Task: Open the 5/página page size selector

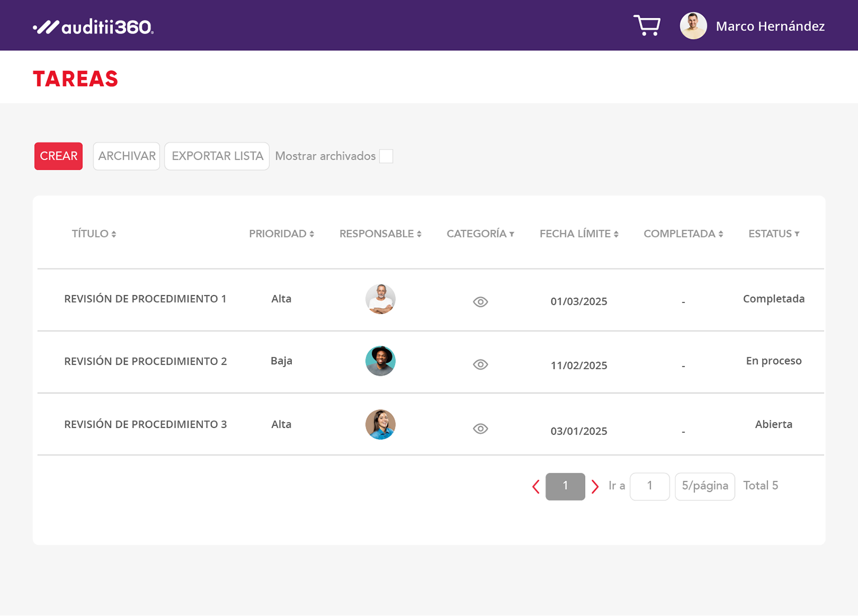Action: click(x=705, y=486)
